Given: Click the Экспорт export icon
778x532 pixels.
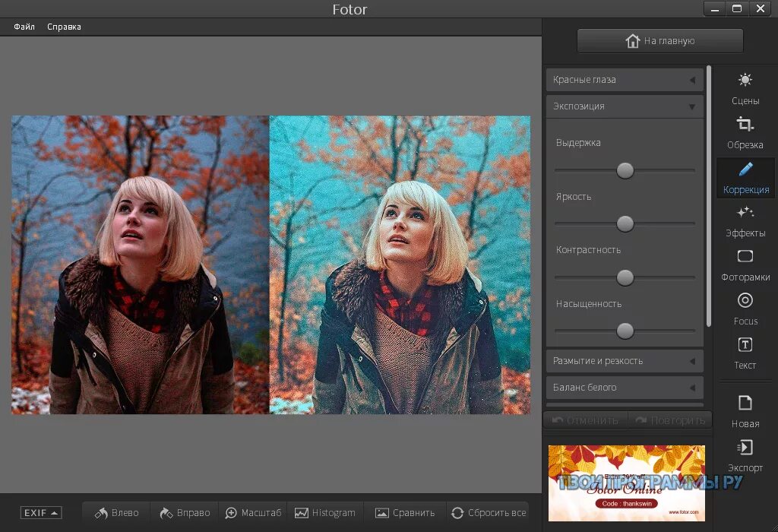Looking at the screenshot, I should (745, 447).
